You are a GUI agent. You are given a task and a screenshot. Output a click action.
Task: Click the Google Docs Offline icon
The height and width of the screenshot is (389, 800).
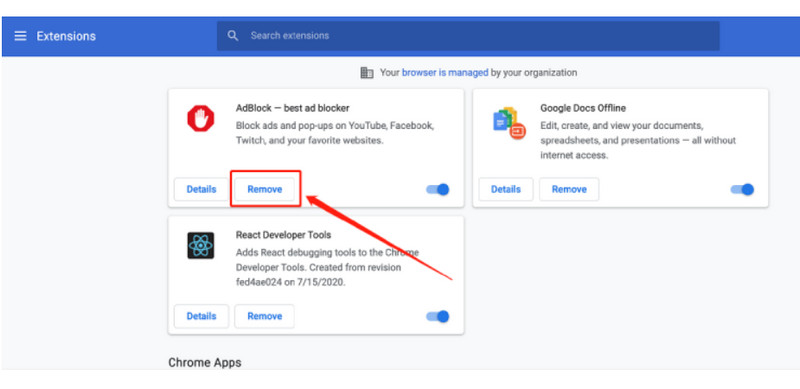tap(509, 123)
